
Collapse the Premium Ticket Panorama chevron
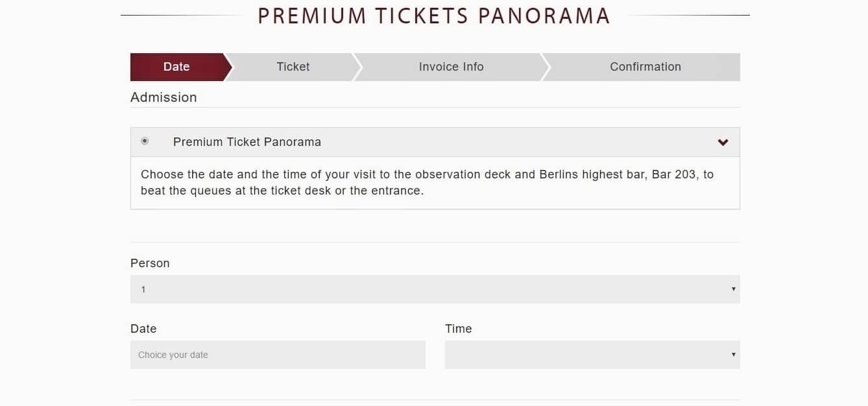click(723, 143)
